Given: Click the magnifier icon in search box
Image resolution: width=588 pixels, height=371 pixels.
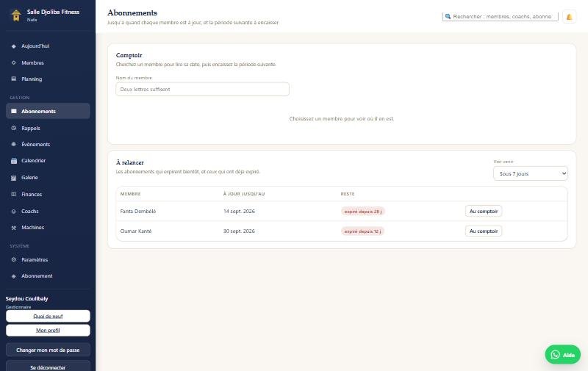Looking at the screenshot, I should pyautogui.click(x=448, y=16).
